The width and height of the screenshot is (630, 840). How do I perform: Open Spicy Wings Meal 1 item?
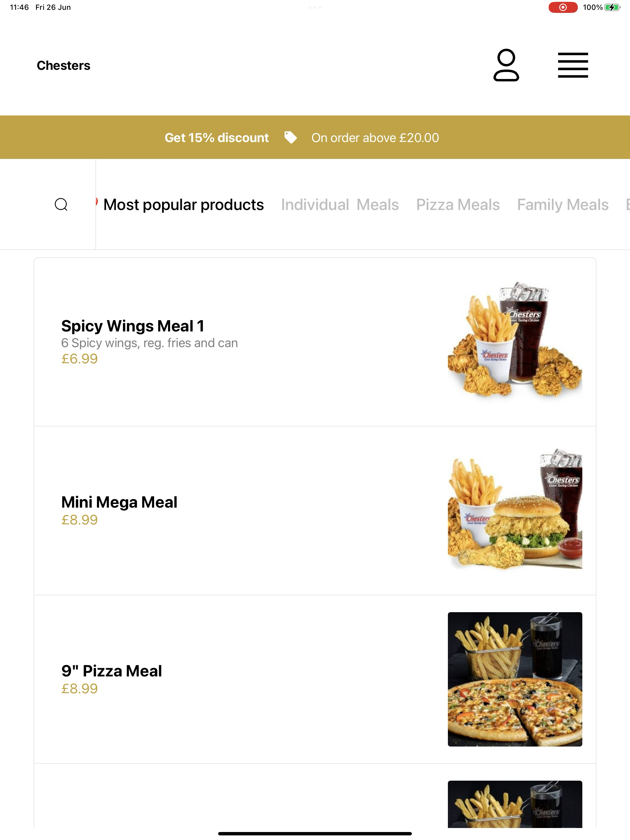(315, 342)
